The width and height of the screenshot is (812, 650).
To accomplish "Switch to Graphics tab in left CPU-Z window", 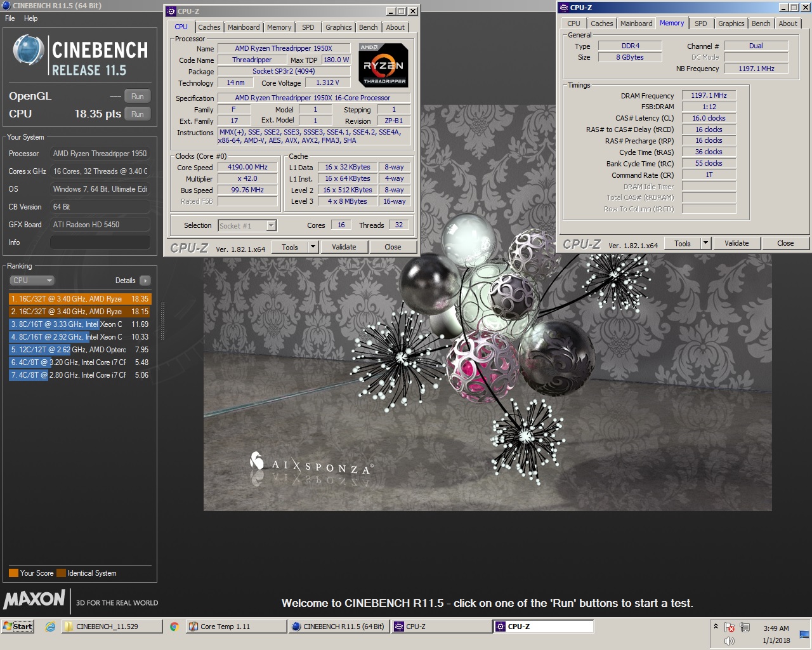I will coord(338,27).
